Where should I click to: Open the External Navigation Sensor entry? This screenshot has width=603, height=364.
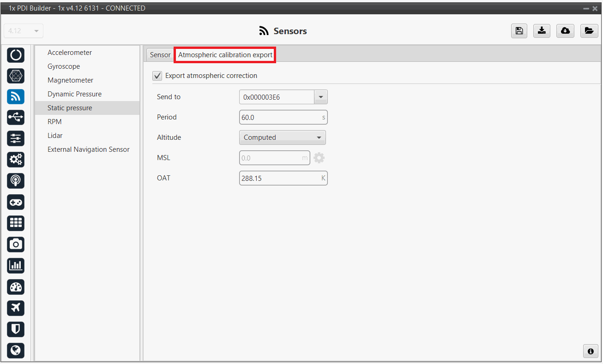pos(88,149)
